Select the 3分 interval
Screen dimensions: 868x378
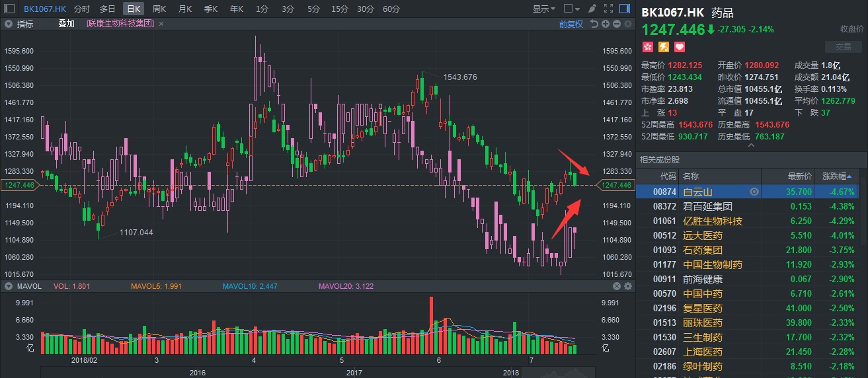click(x=288, y=9)
